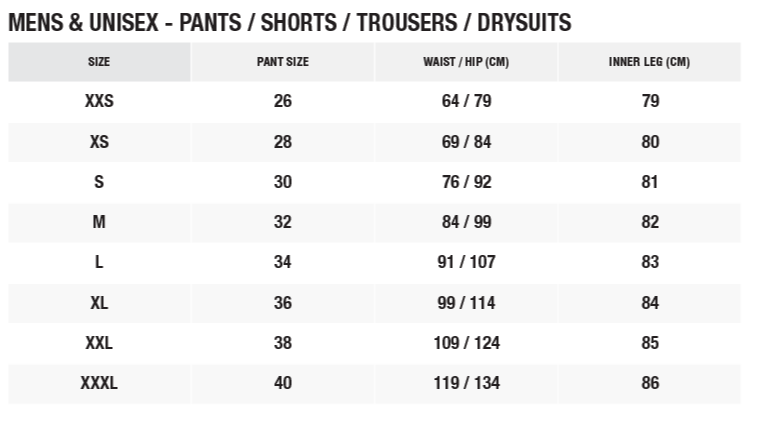Select waist/hip value 91 / 107
Image resolution: width=775 pixels, height=421 pixels.
pyautogui.click(x=466, y=262)
